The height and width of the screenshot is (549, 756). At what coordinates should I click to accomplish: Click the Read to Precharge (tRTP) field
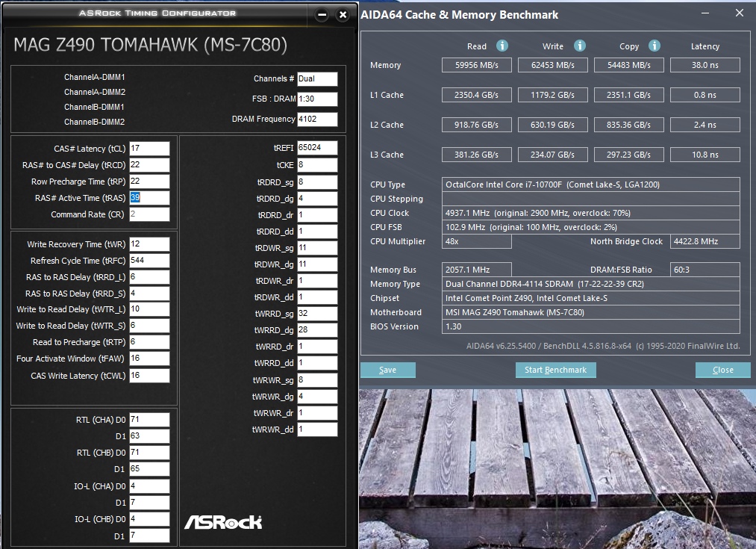click(x=149, y=342)
